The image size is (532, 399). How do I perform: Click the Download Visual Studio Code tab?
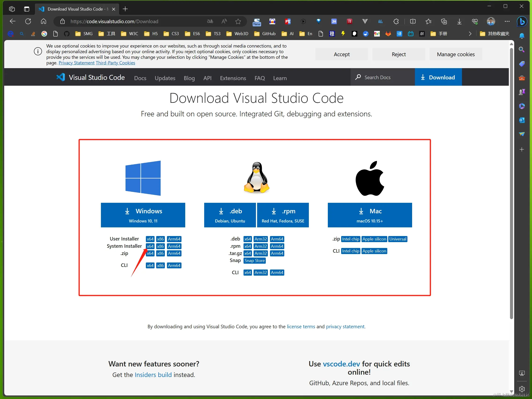tap(75, 9)
